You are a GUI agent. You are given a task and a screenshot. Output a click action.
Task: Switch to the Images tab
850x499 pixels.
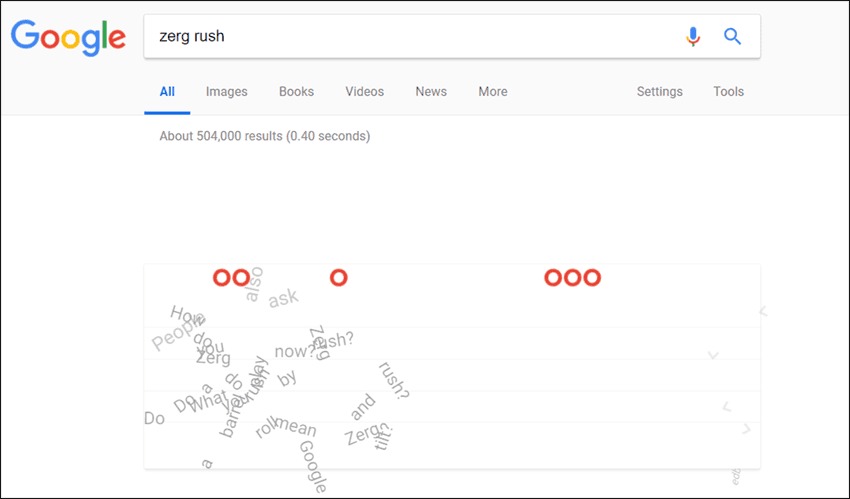click(x=227, y=92)
